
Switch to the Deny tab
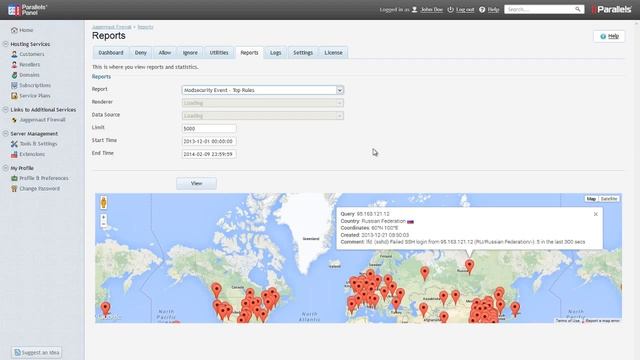(x=140, y=53)
